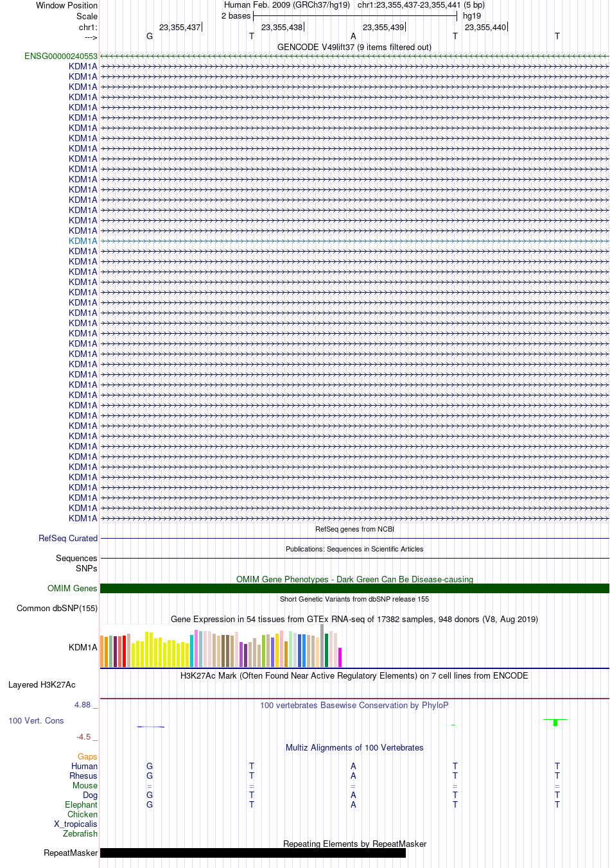The height and width of the screenshot is (868, 610).
Task: Click the H3K27Ac Mark track title
Action: coord(354,676)
